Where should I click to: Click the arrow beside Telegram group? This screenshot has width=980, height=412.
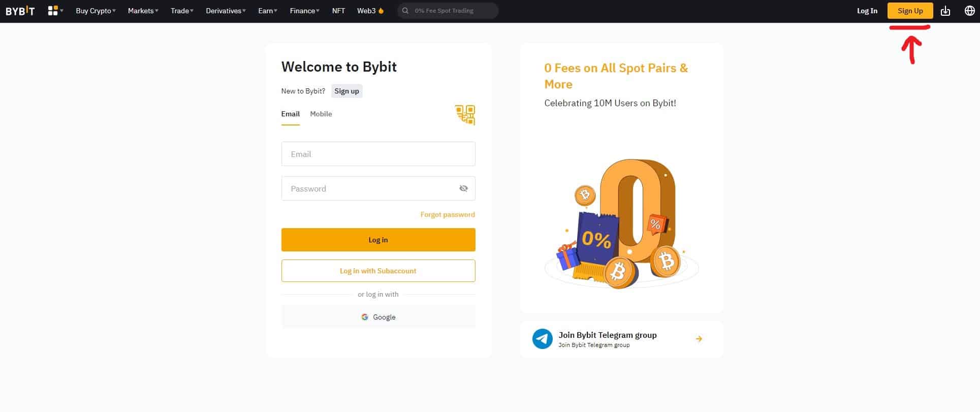(x=699, y=339)
